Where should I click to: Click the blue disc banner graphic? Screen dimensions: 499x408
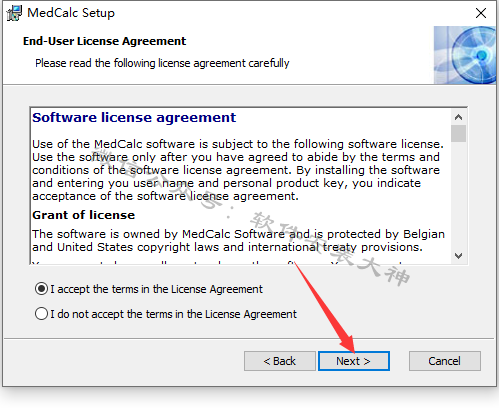(465, 55)
